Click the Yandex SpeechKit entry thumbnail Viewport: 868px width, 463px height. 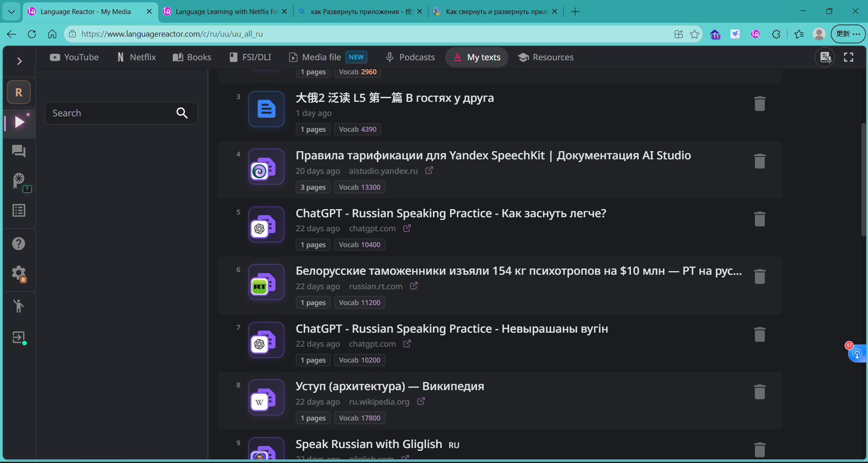click(x=266, y=167)
